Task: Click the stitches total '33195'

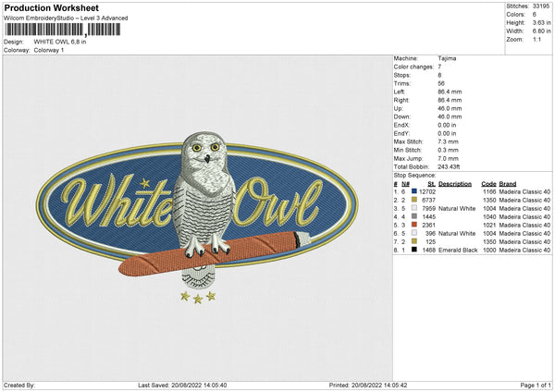Action: pos(541,6)
